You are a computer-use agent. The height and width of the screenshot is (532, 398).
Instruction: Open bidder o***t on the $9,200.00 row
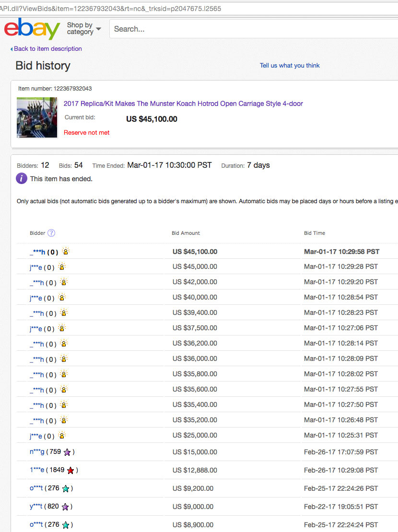coord(36,488)
